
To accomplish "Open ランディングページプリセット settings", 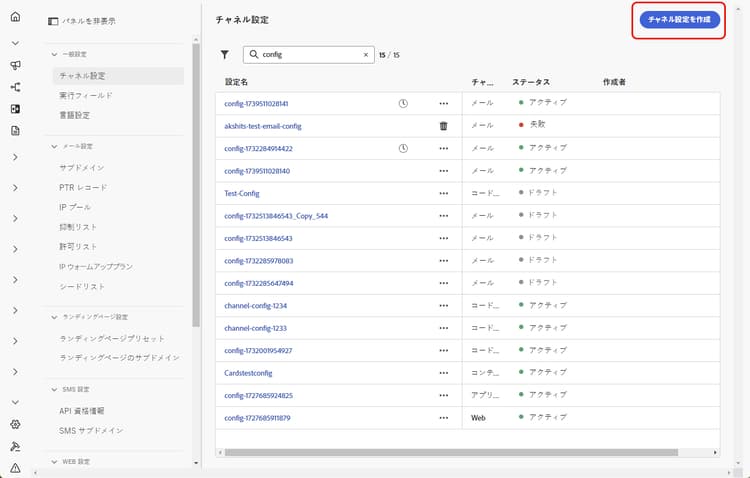I will 112,338.
